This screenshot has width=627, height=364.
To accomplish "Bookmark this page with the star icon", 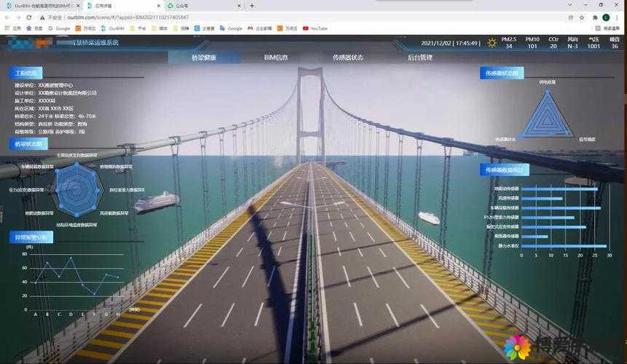I will point(582,17).
